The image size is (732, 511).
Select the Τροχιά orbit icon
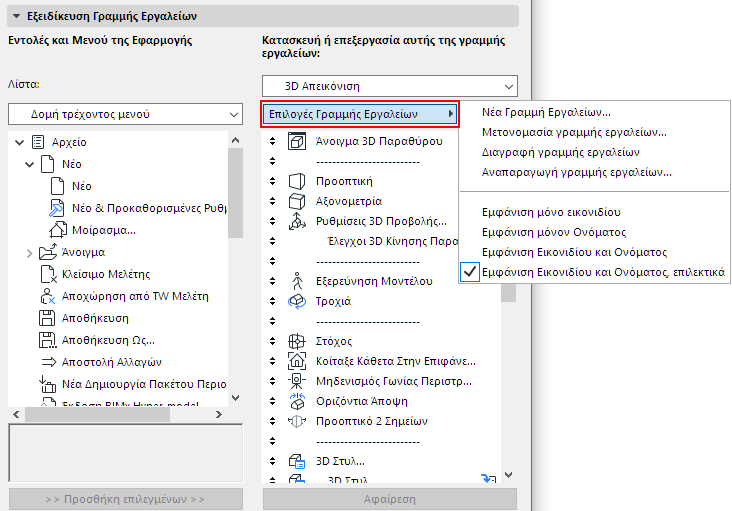pos(296,301)
